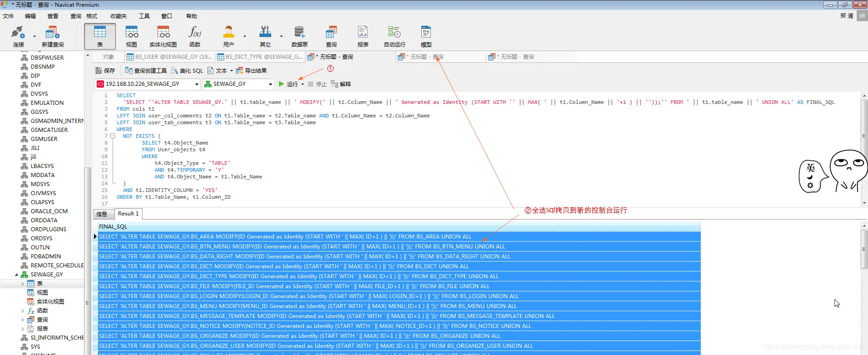The height and width of the screenshot is (355, 868).
Task: Expand the 用户 dropdown arrow
Action: click(245, 36)
